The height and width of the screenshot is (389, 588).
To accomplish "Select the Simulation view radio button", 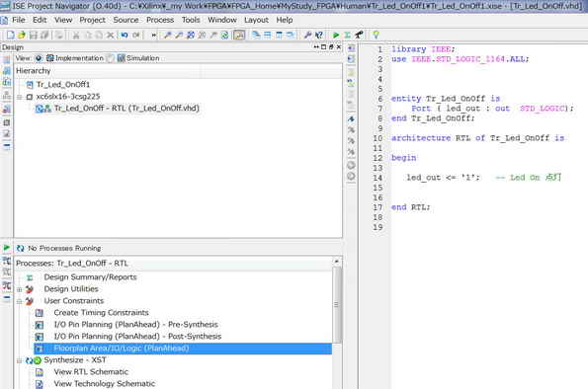I will click(x=111, y=58).
